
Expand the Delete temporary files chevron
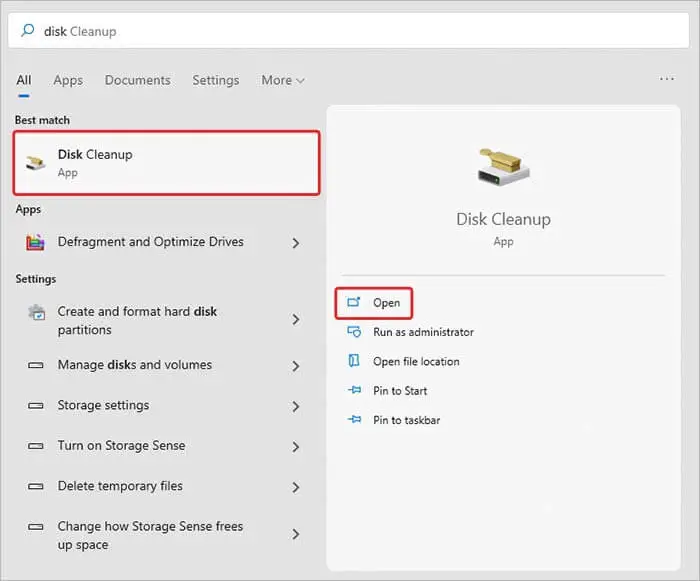296,487
